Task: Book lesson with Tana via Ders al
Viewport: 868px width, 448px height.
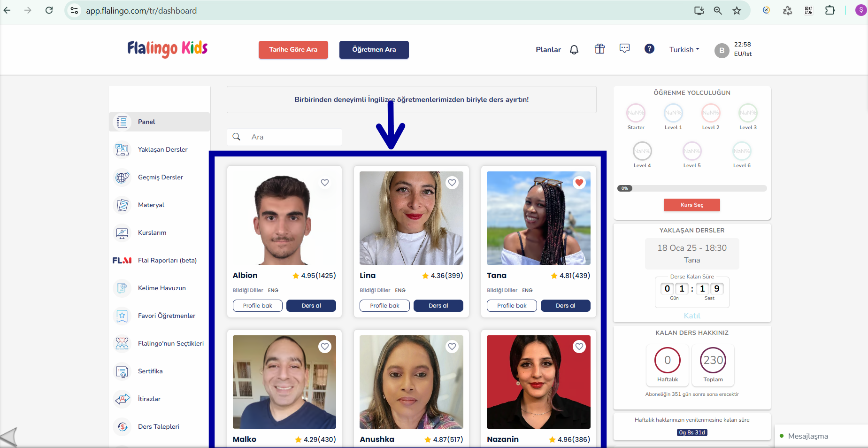Action: (565, 306)
